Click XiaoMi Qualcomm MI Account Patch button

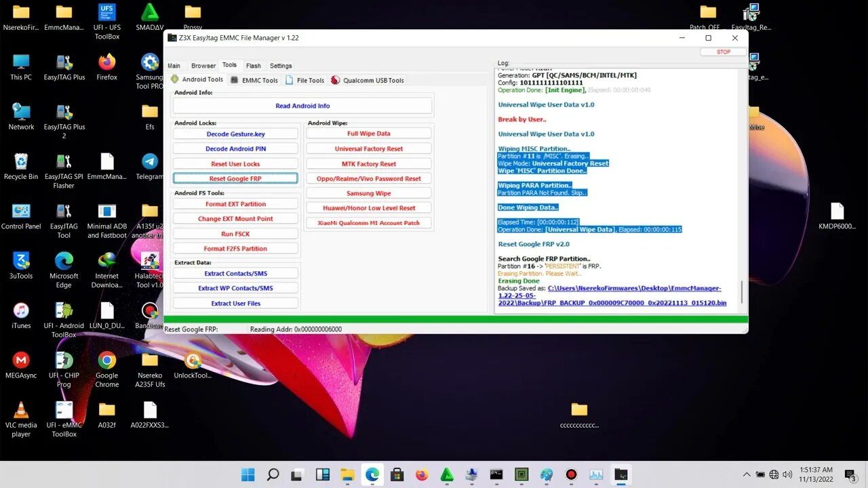point(369,222)
